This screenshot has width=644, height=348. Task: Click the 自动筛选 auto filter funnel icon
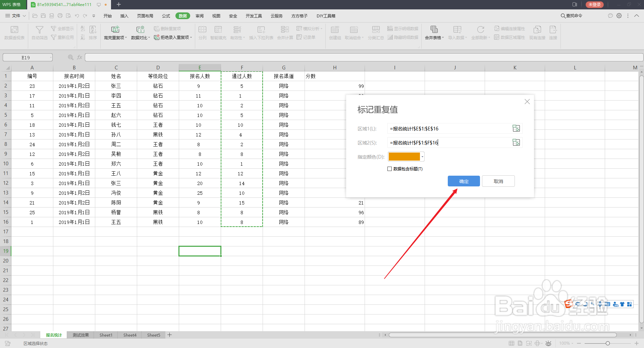(40, 30)
